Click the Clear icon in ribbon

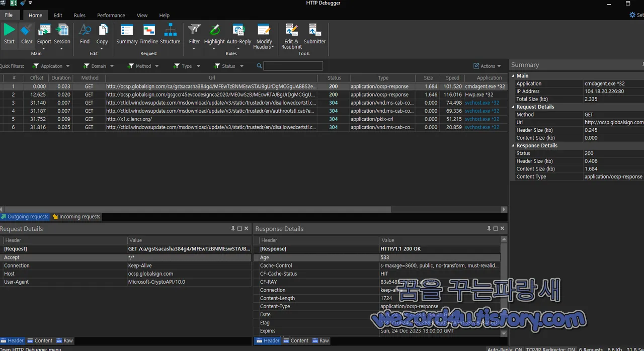tap(27, 31)
